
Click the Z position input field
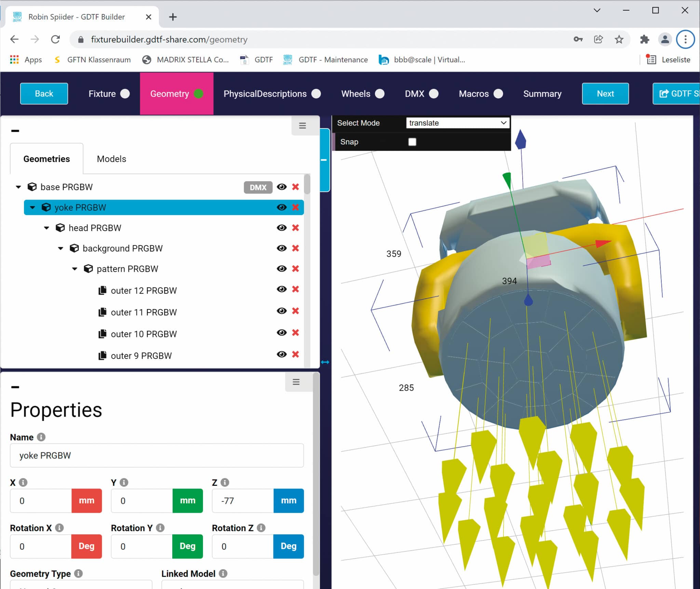[x=243, y=500]
